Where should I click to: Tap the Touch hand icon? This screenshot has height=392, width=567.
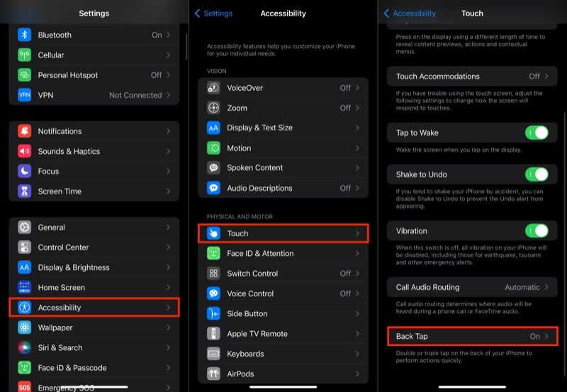[x=214, y=233]
